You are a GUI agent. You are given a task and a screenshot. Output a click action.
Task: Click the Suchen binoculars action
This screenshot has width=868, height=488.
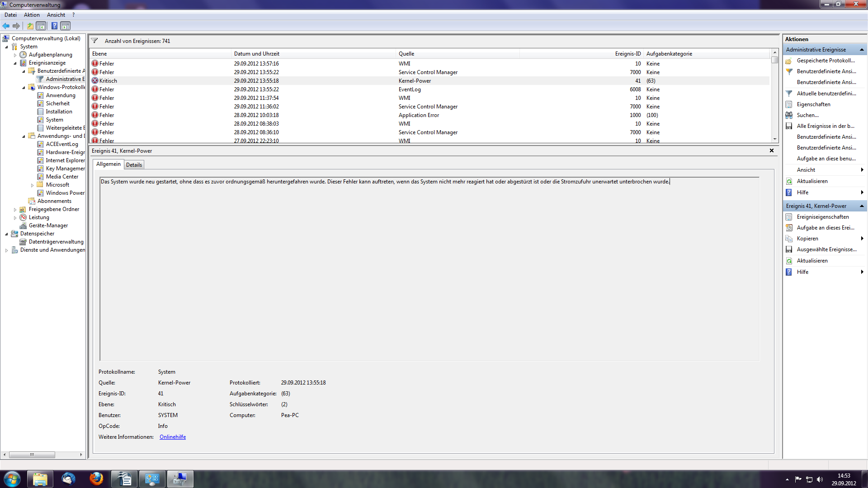[807, 115]
